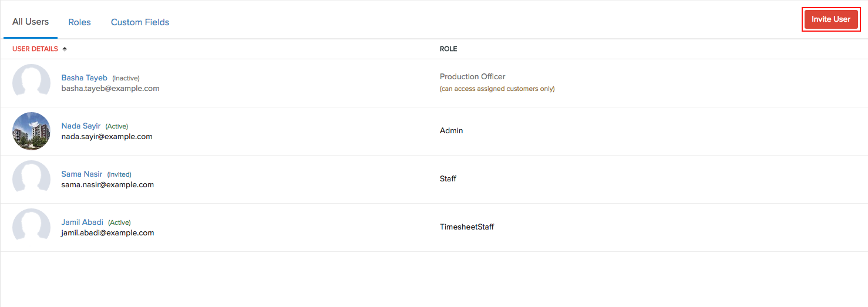Click Sama Nasir's placeholder avatar icon
868x307 pixels.
(31, 179)
